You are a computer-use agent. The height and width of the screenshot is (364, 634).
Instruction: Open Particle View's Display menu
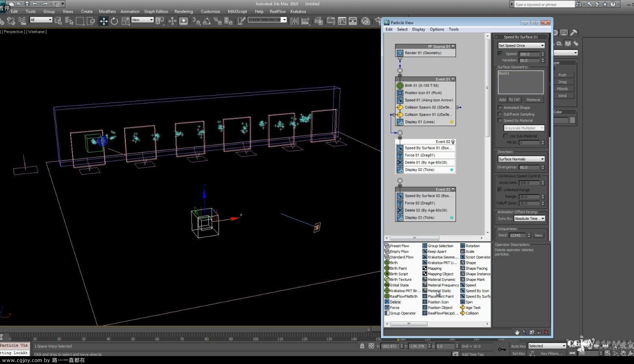click(x=418, y=29)
